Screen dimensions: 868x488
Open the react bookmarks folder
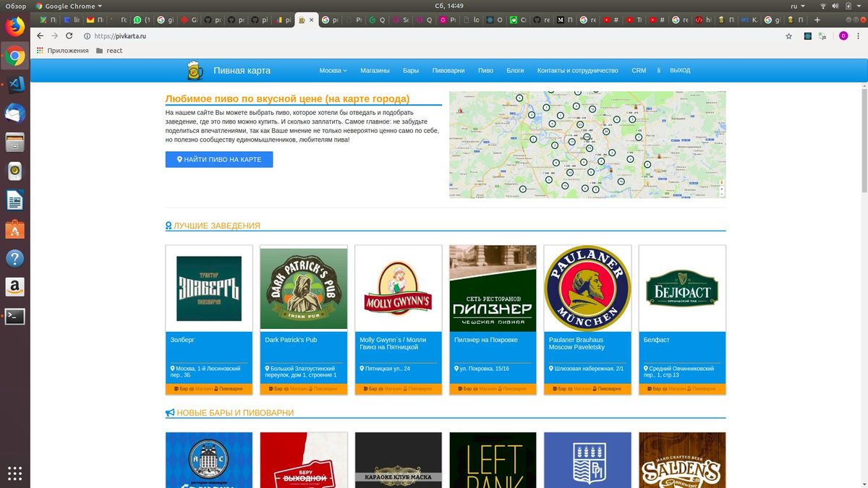(109, 51)
